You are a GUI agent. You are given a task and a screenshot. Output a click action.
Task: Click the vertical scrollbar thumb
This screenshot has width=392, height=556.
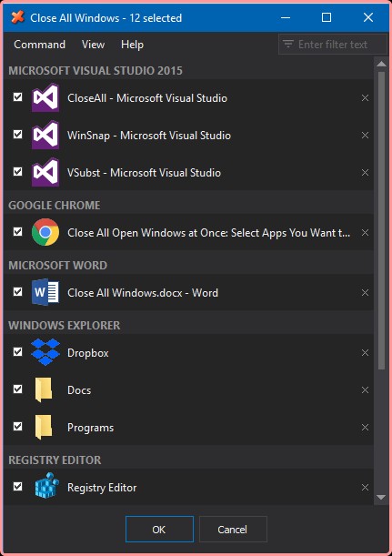pos(381,220)
